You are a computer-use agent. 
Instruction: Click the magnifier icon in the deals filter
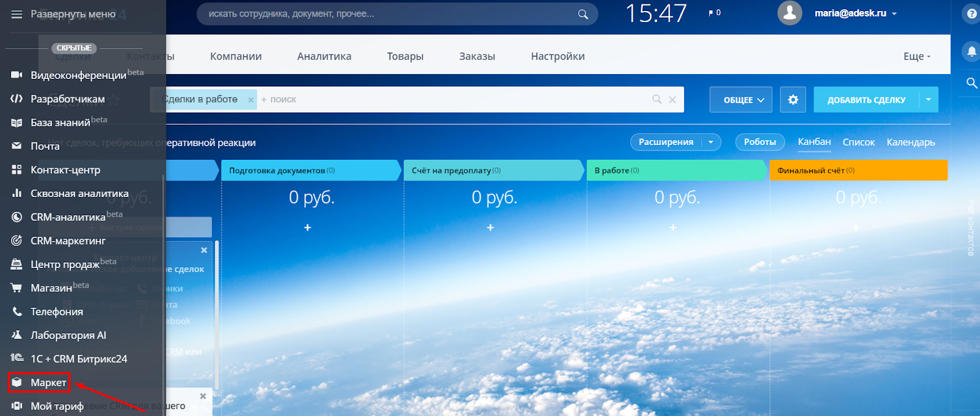click(x=657, y=99)
